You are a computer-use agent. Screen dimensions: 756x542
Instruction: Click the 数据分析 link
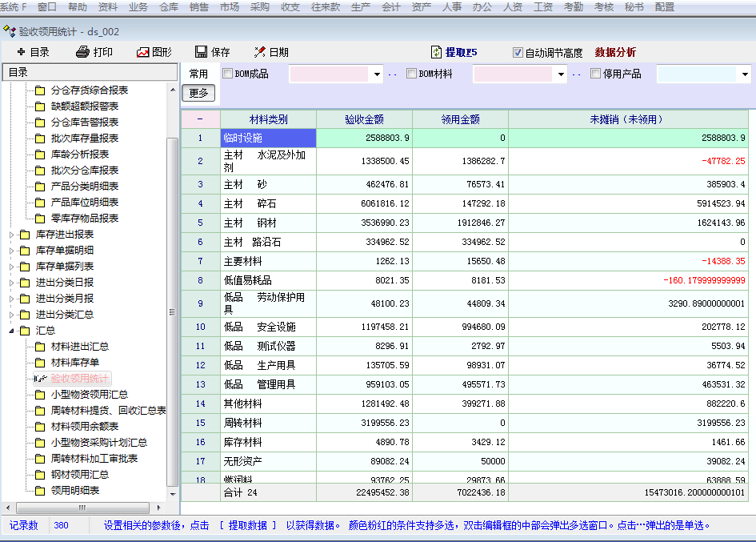615,53
